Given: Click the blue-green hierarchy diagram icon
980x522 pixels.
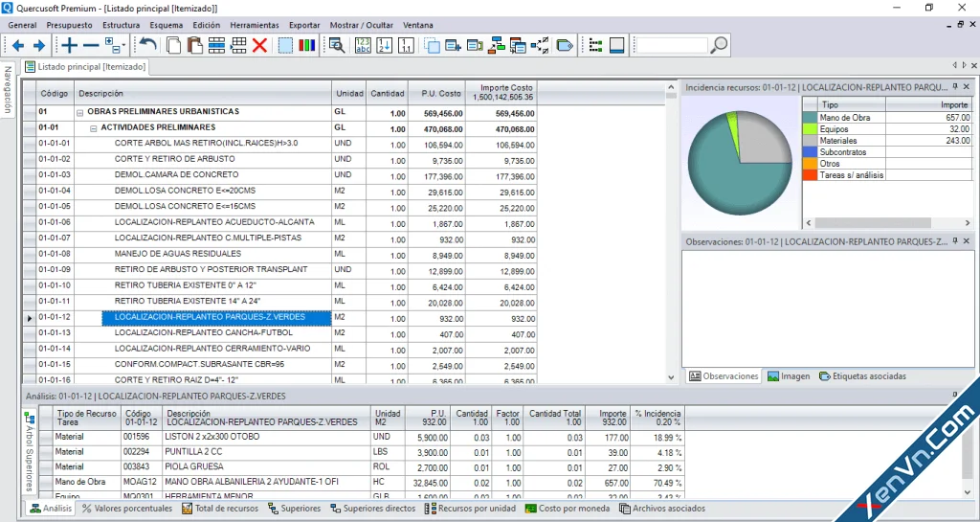Looking at the screenshot, I should pyautogui.click(x=497, y=45).
